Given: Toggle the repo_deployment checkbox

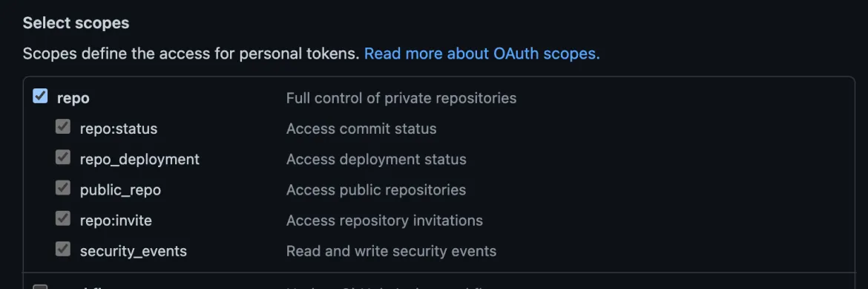Looking at the screenshot, I should (63, 158).
